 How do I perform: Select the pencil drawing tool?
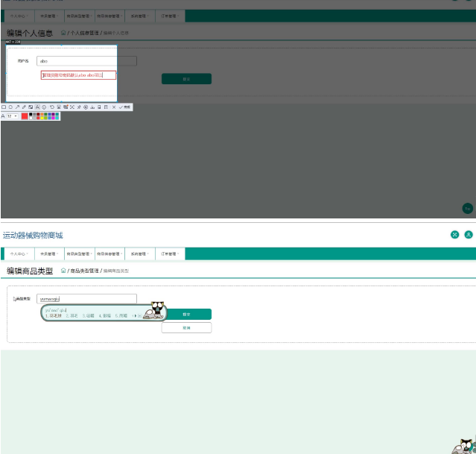(24, 107)
